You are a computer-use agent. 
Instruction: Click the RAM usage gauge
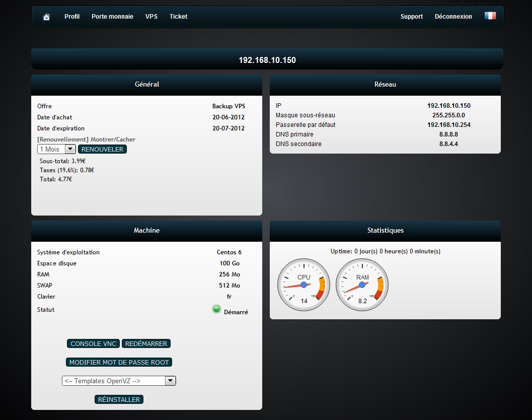[x=362, y=285]
